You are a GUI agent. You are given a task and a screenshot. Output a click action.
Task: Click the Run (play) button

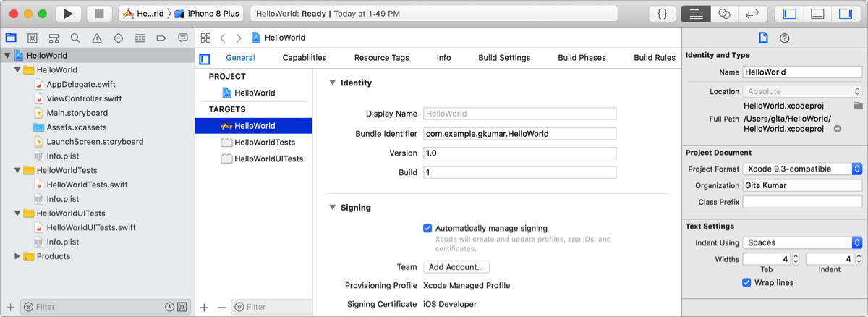click(x=68, y=14)
